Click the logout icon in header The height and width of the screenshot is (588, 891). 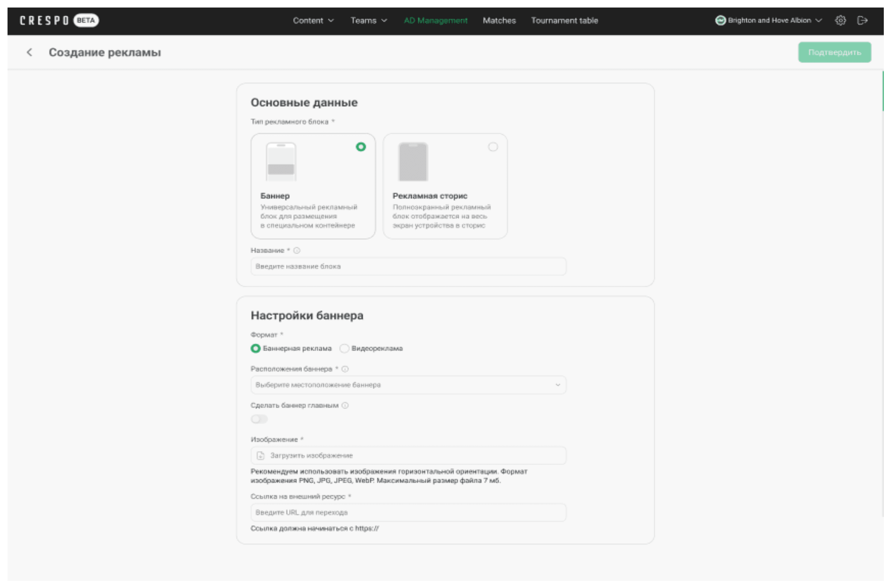862,20
